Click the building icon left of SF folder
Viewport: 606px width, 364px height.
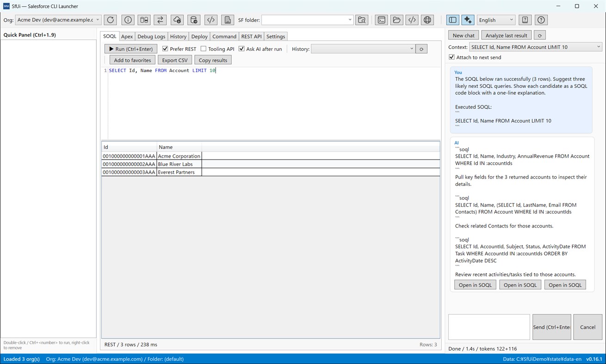228,20
